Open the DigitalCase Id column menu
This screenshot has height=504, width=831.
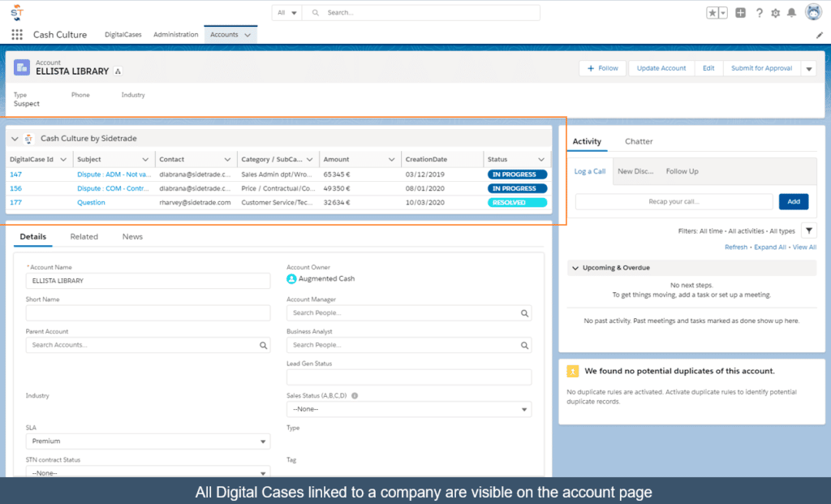point(63,160)
